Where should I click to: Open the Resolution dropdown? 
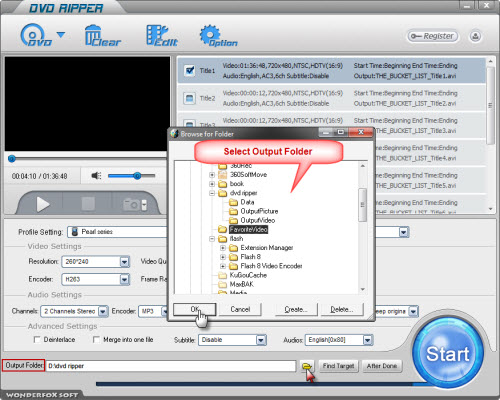124,262
